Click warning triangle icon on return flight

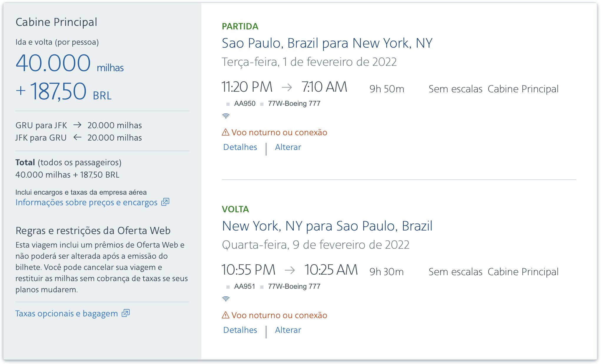click(x=225, y=315)
